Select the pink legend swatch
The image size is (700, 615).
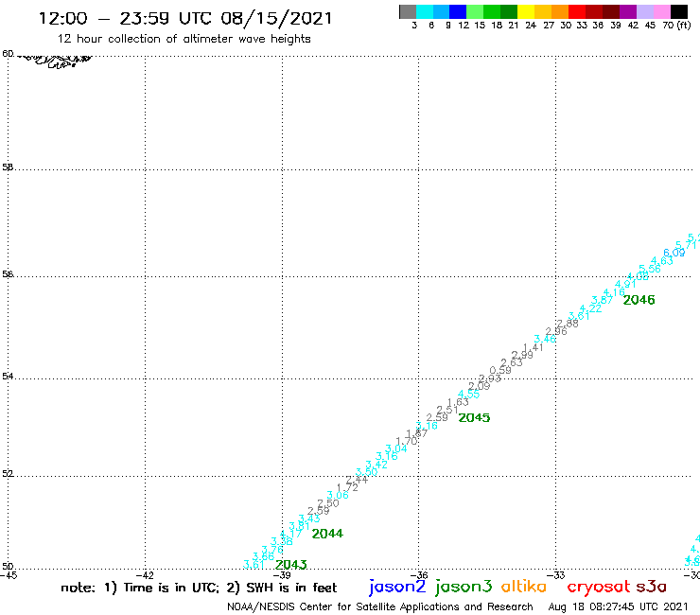coord(661,11)
